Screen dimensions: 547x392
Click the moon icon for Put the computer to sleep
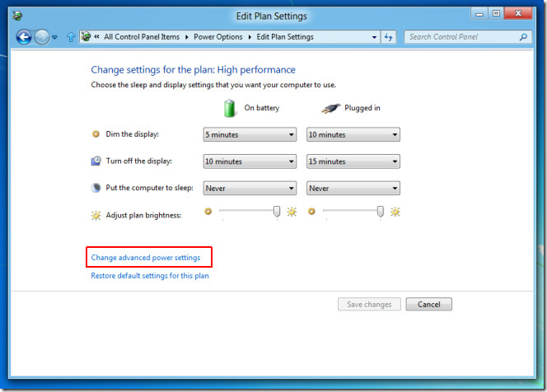[96, 188]
